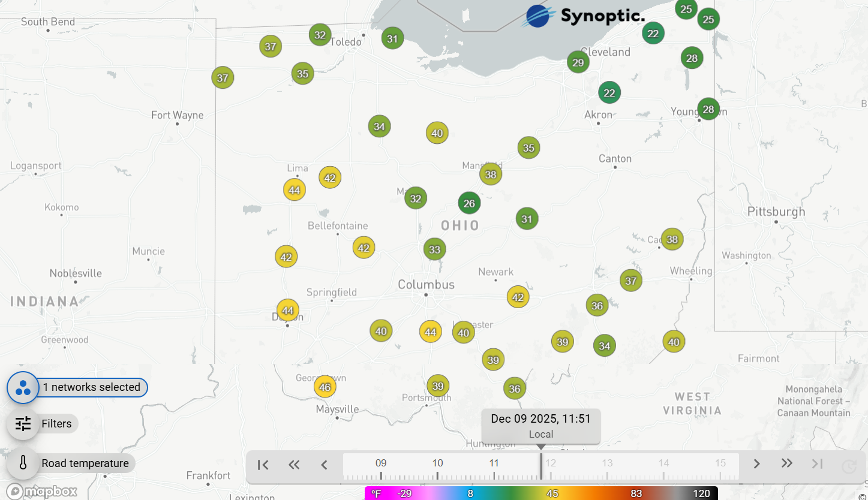The image size is (868, 500).
Task: Click the timestamp tooltip showing Dec 09 2025
Action: pos(540,426)
